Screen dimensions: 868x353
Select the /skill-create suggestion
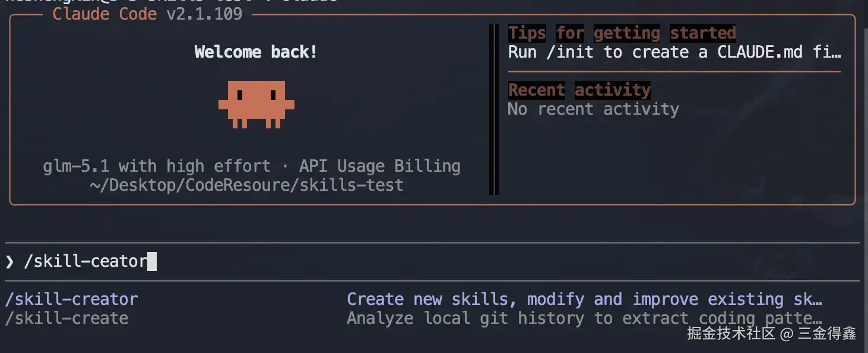[x=66, y=318]
